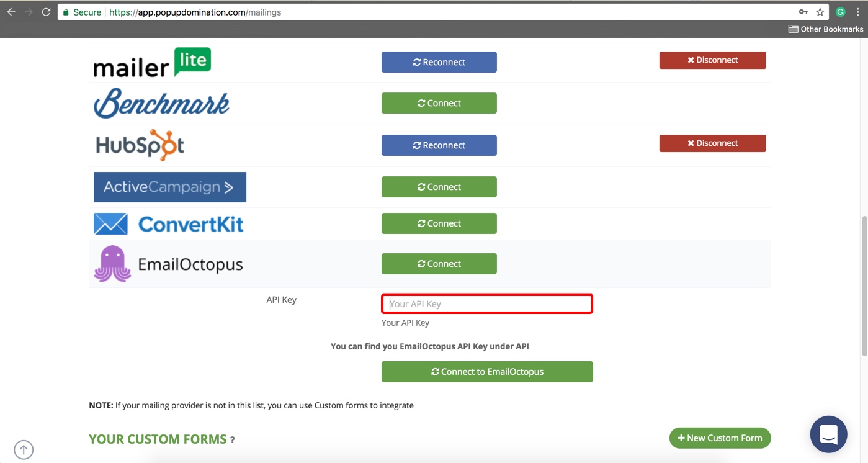This screenshot has width=868, height=463.
Task: Reload the page with the refresh icon
Action: tap(46, 12)
